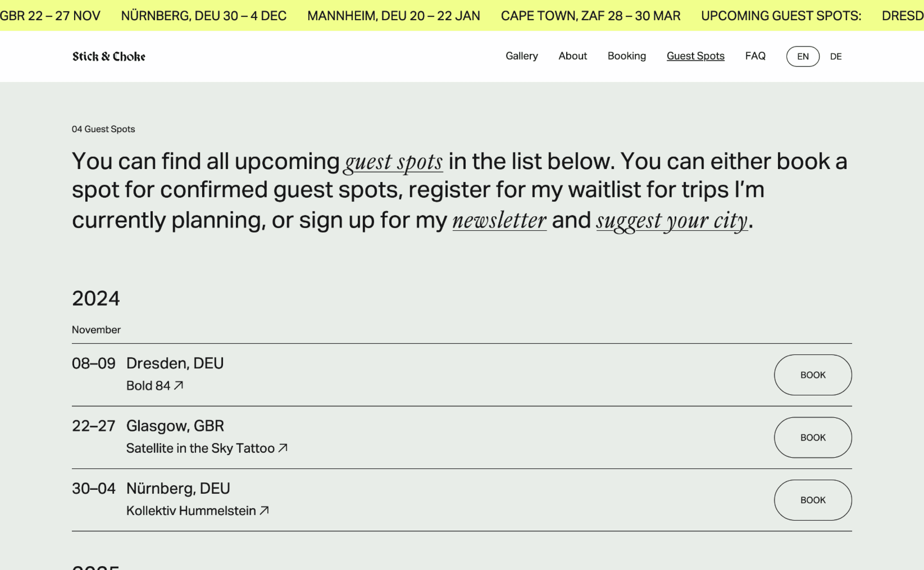Open the newsletter link
The image size is (924, 570).
[500, 221]
